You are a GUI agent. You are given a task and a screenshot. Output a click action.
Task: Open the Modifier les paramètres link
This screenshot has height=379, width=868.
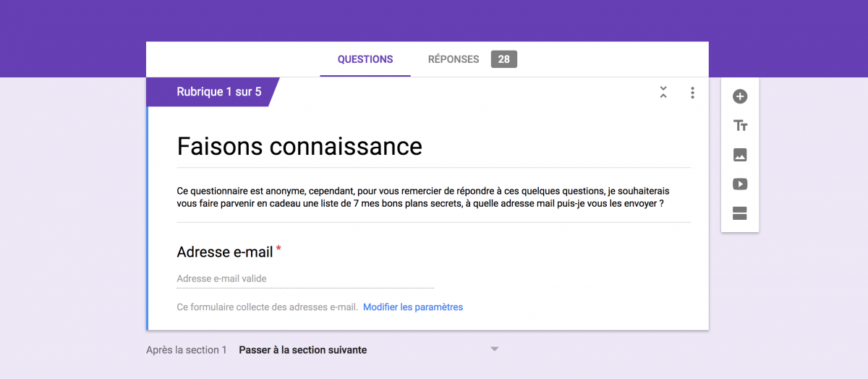point(413,307)
